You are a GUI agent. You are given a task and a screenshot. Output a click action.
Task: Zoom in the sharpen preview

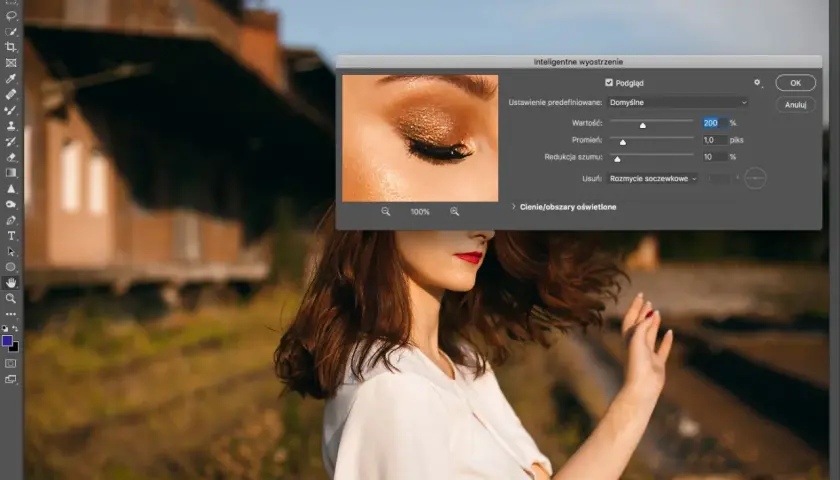click(455, 212)
